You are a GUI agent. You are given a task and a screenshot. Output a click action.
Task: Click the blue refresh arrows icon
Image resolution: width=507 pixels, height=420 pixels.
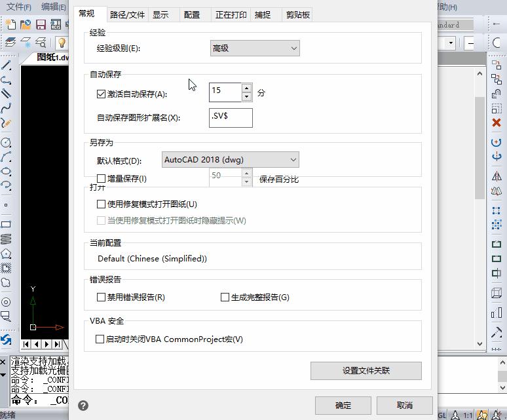click(6, 340)
